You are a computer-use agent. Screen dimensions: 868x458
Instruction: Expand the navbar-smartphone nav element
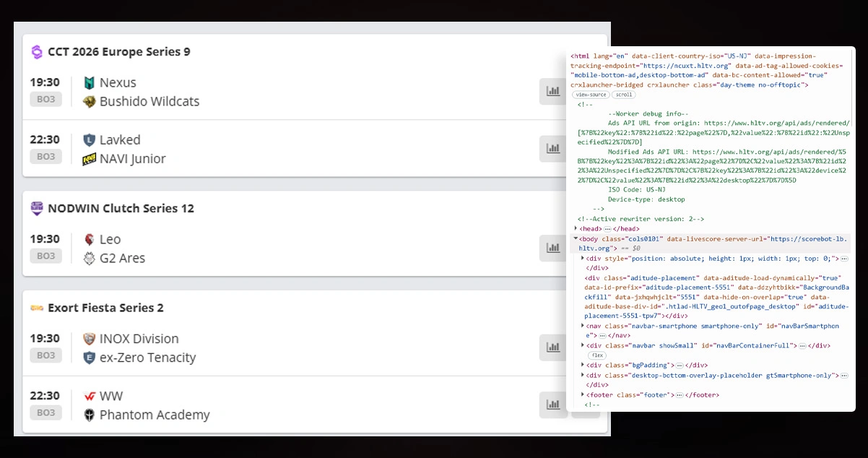[x=583, y=326]
